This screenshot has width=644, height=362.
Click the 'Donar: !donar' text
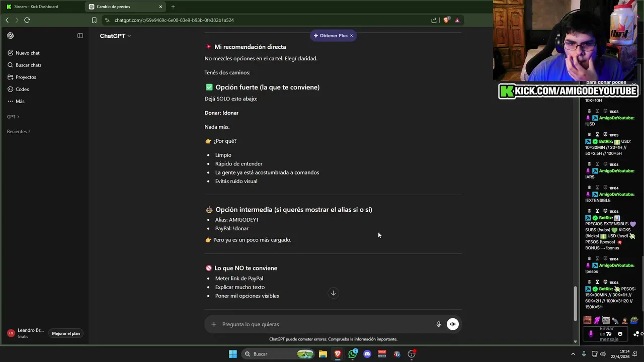pyautogui.click(x=221, y=113)
